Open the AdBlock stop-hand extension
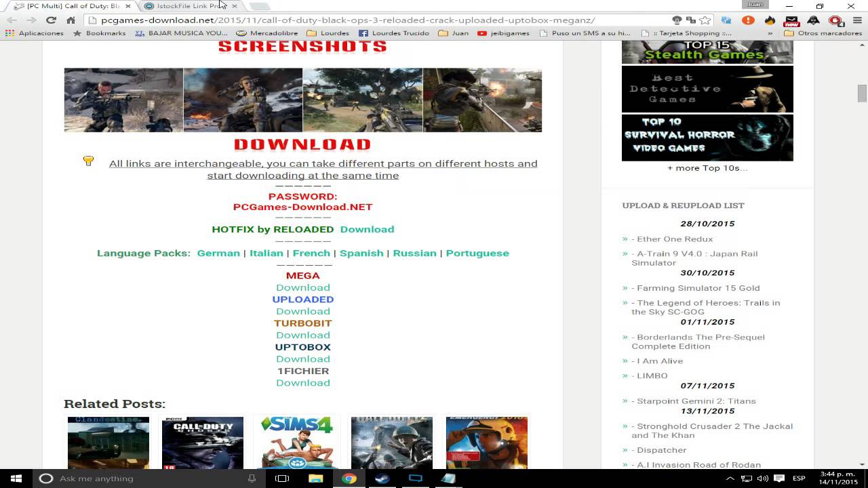 click(835, 20)
